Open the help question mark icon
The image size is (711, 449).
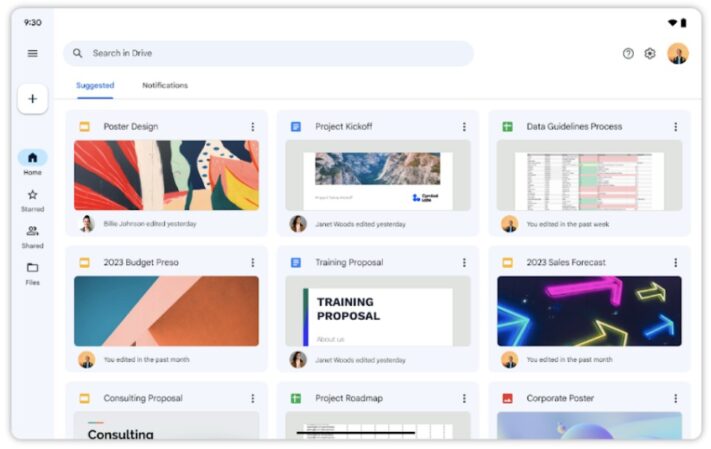(628, 54)
